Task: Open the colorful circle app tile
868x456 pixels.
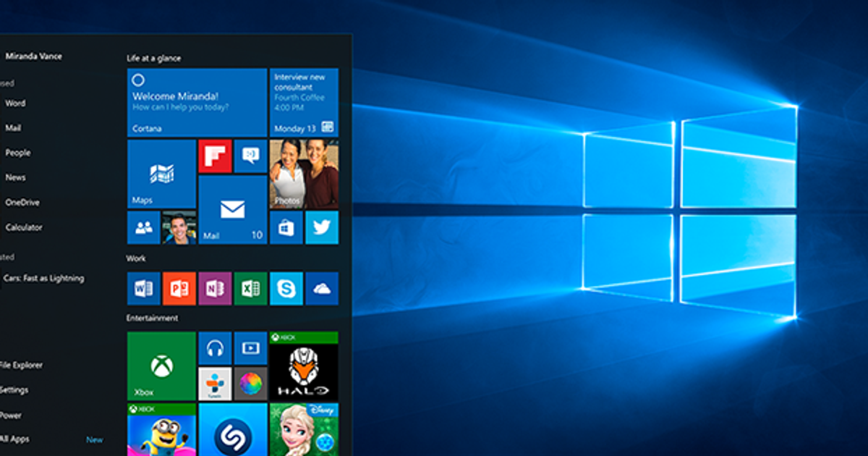Action: pos(250,384)
